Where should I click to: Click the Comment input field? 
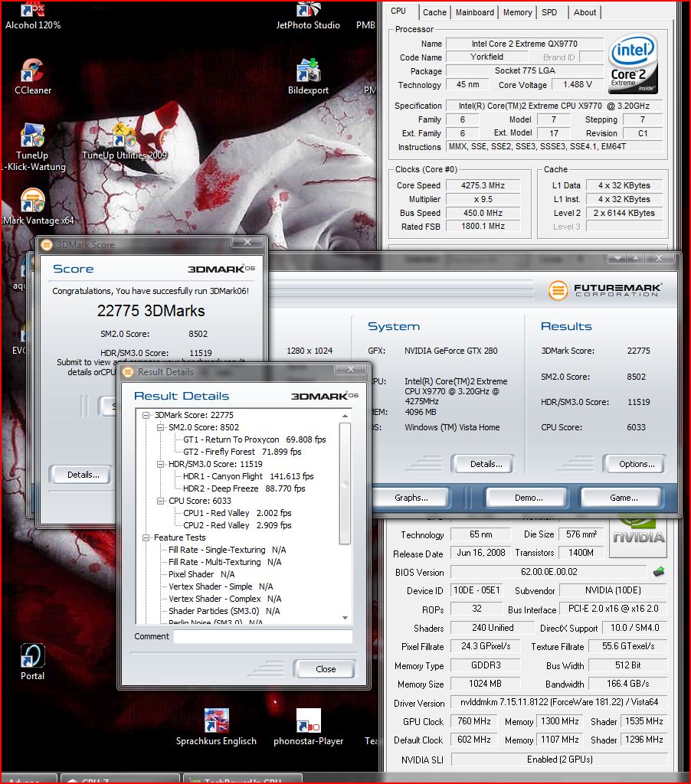pos(263,636)
